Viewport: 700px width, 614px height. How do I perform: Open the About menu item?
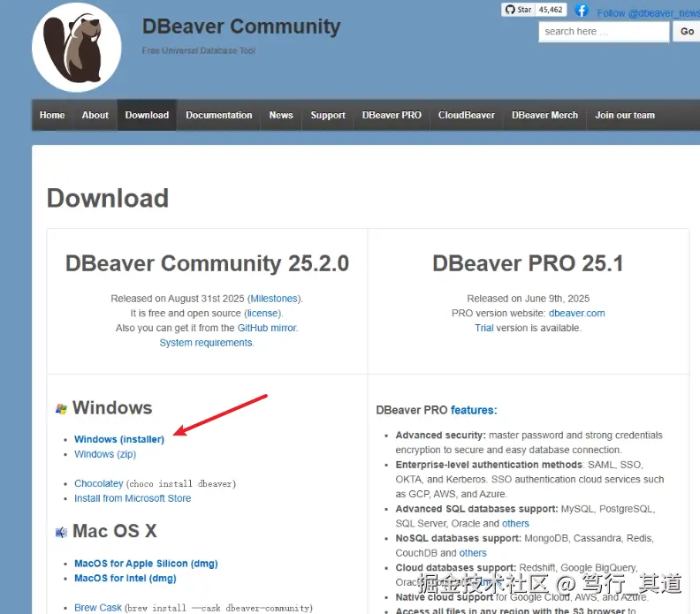tap(95, 115)
